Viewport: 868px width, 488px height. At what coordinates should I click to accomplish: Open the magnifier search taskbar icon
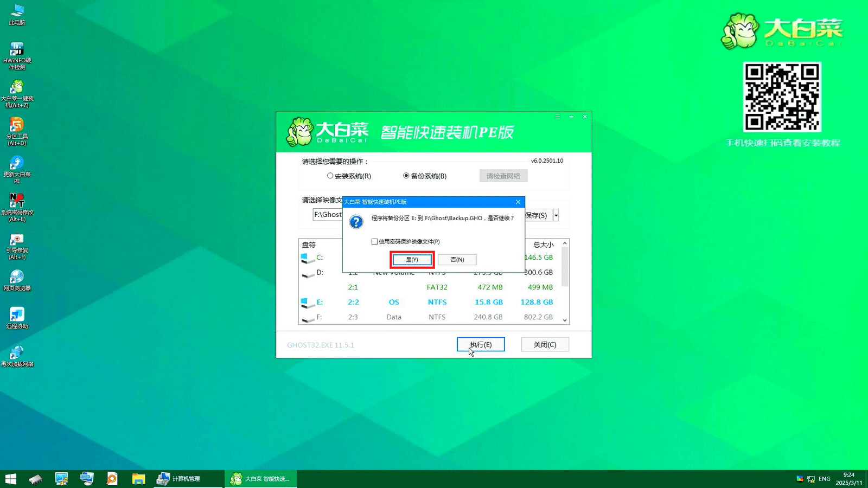pos(112,479)
